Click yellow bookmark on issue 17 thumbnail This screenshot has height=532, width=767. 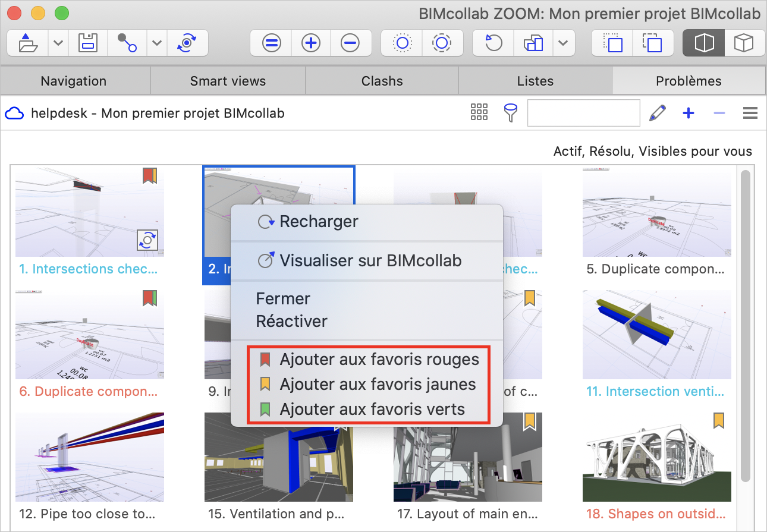pyautogui.click(x=530, y=421)
